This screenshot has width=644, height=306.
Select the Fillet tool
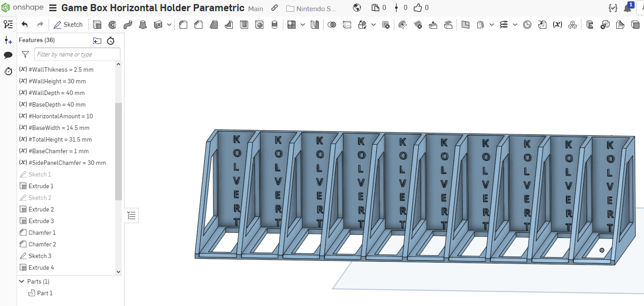pyautogui.click(x=183, y=25)
